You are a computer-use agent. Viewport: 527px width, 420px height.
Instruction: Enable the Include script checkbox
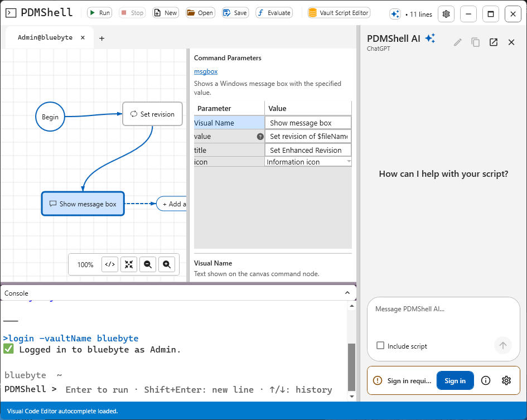tap(380, 345)
